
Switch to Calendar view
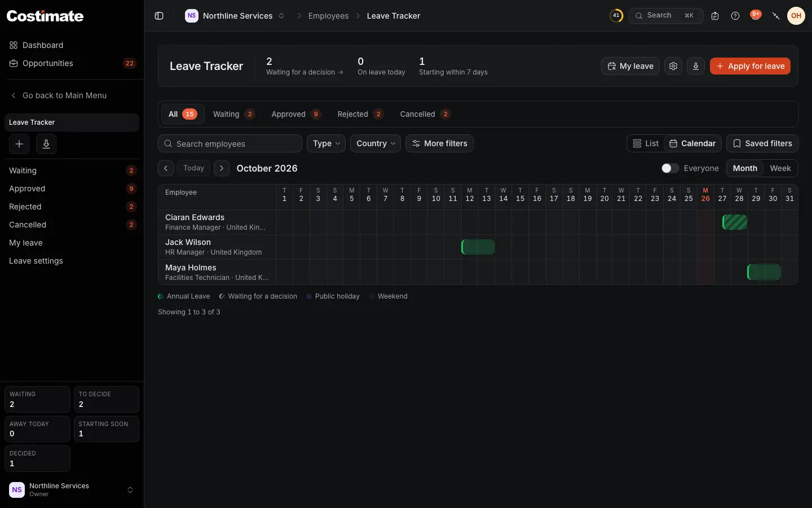tap(692, 143)
